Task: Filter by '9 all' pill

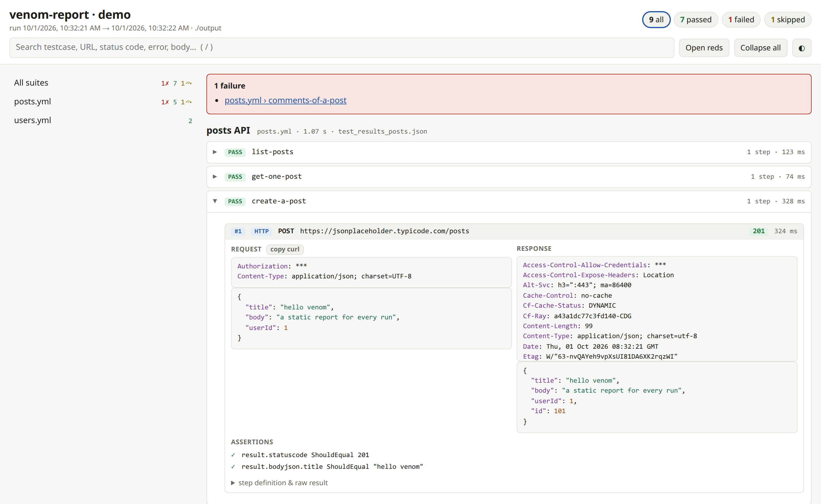Action: pos(656,20)
